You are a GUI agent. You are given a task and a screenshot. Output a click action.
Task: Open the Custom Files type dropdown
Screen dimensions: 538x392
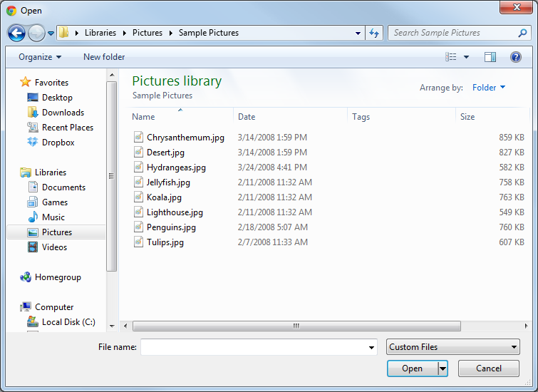(x=453, y=347)
